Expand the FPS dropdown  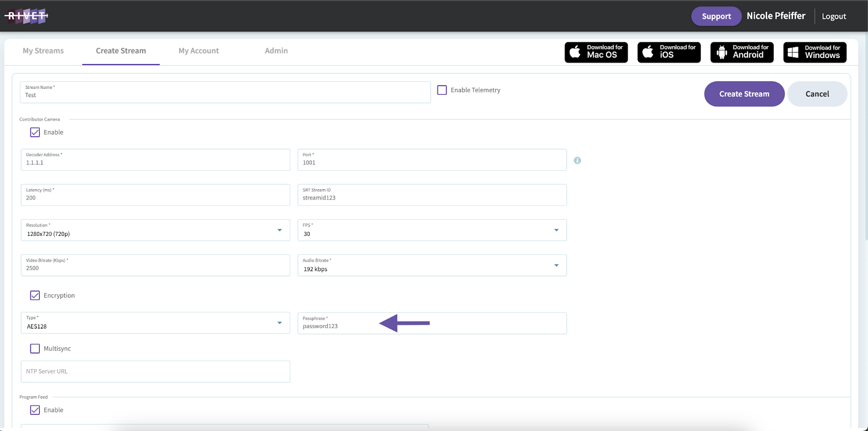432,230
